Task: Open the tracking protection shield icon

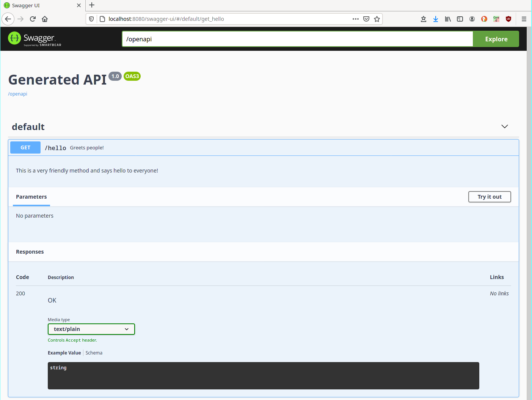Action: click(91, 19)
